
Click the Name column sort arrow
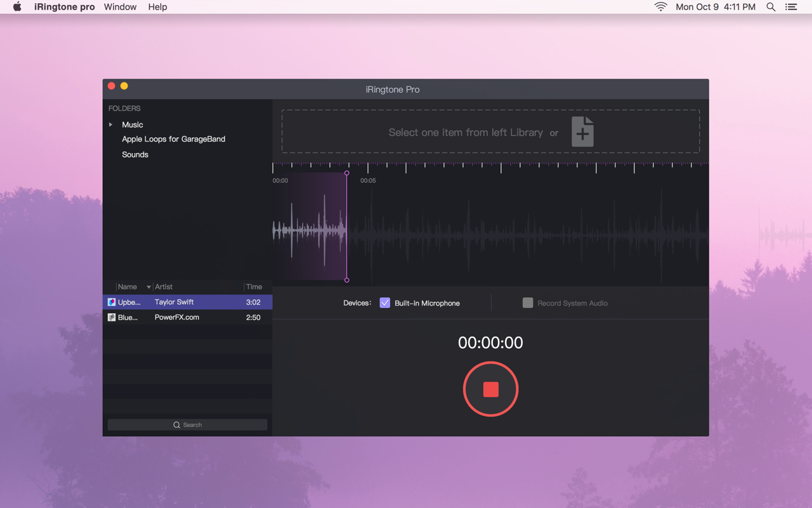pyautogui.click(x=149, y=287)
